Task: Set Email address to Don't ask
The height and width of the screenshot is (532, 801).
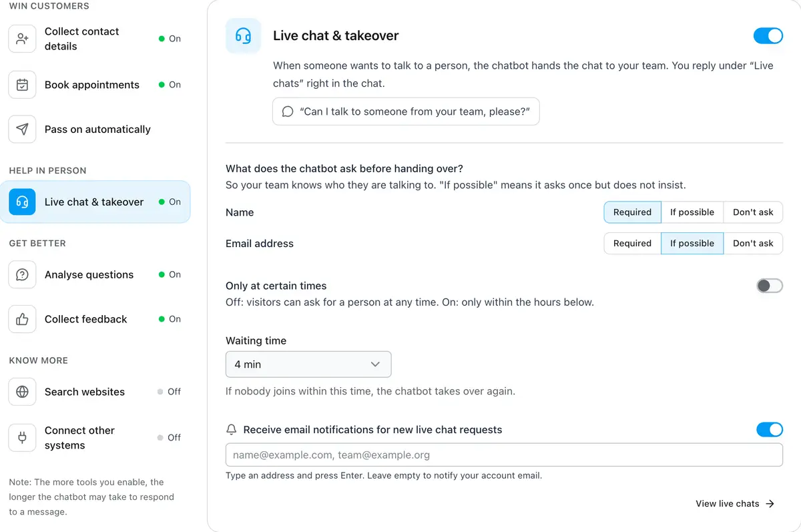Action: point(753,244)
